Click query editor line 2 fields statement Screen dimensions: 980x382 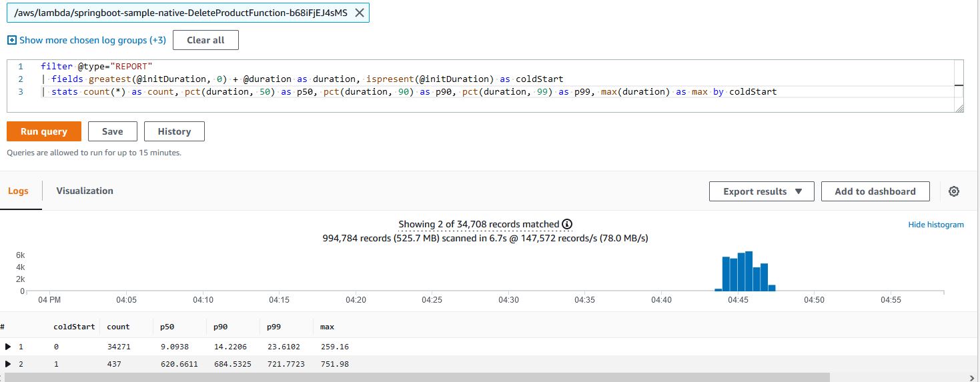[302, 79]
